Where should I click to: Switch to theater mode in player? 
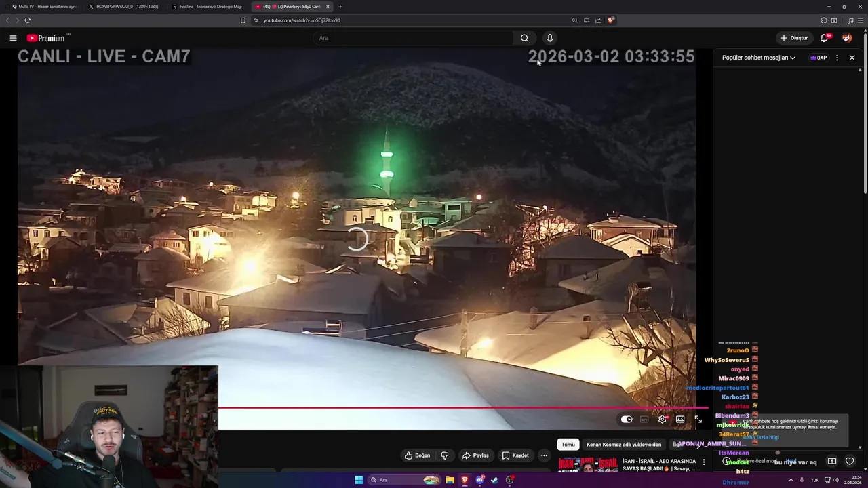(x=680, y=420)
